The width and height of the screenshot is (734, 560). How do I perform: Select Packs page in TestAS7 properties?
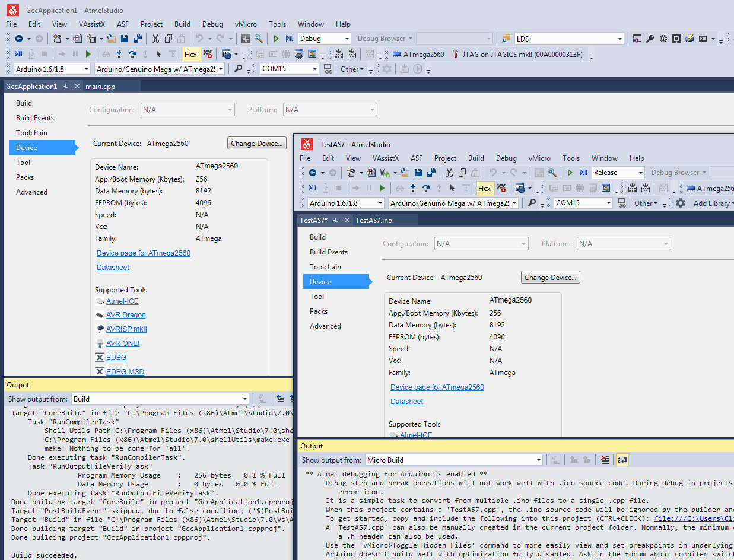pyautogui.click(x=319, y=311)
